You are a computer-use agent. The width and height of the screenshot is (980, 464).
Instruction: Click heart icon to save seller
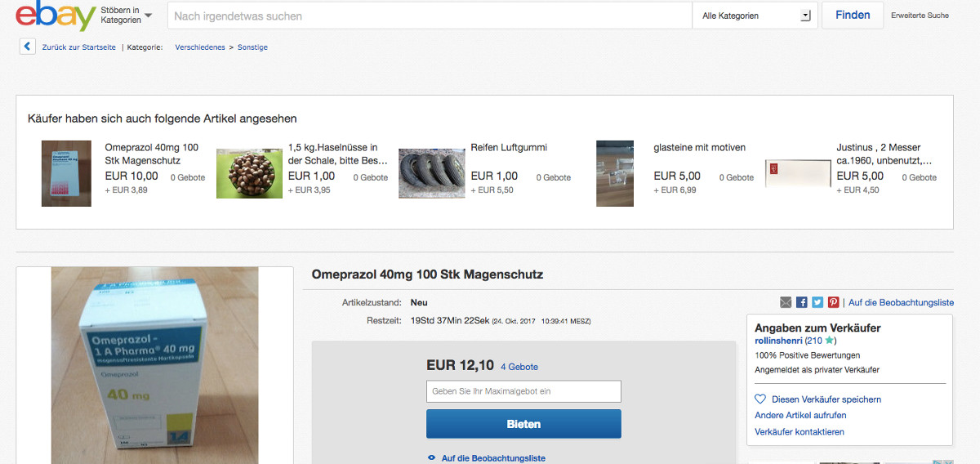click(760, 399)
